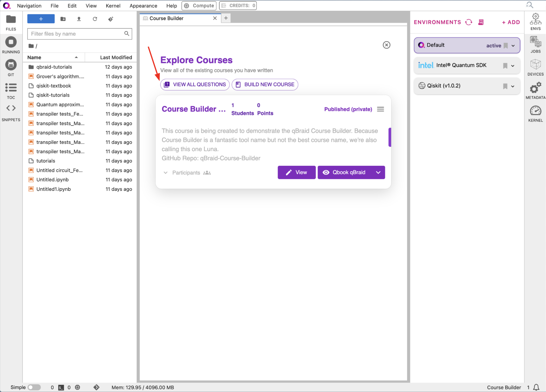Open the Qbook qBraid dropdown arrow
This screenshot has width=546, height=392.
(x=378, y=172)
